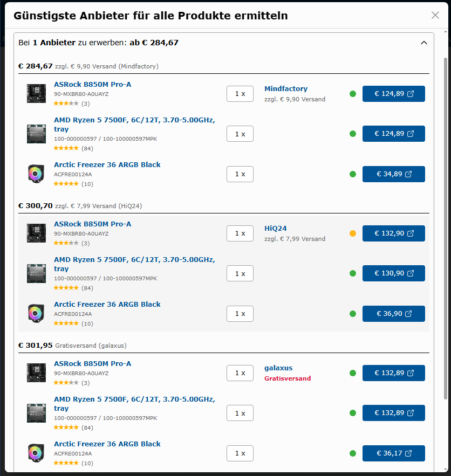Click Ryzen 5 7500F thumbnail under HiQ24
Viewport: 451px width, 476px height.
point(36,273)
